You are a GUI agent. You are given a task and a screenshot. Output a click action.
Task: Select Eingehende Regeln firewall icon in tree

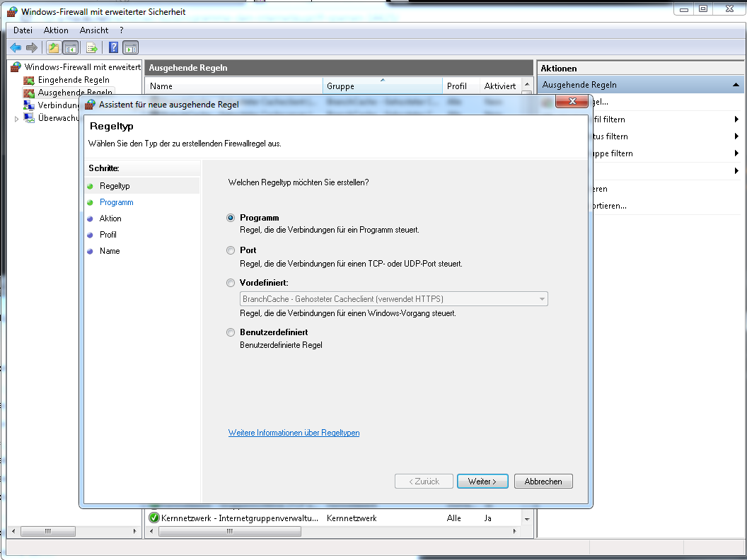[x=29, y=80]
